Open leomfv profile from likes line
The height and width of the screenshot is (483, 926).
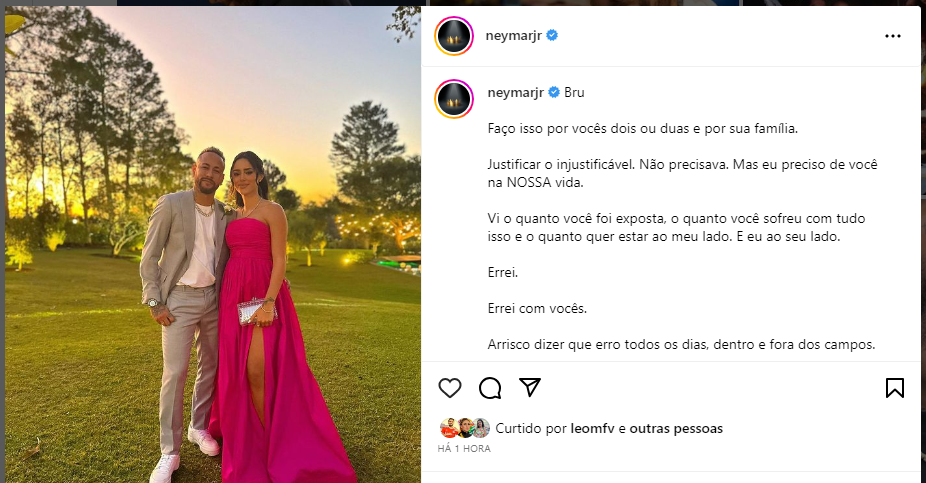click(592, 429)
